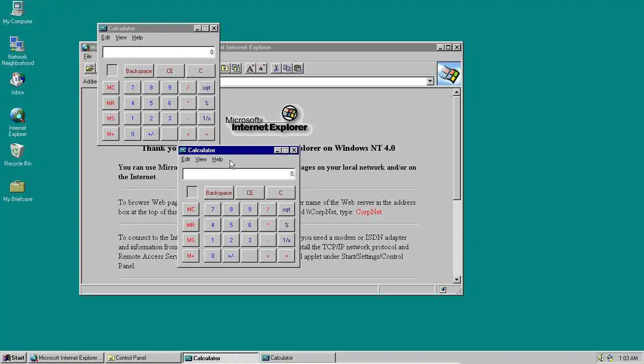Click Add to Favorites icon in Internet Explorer toolbar
The height and width of the screenshot is (364, 644).
click(x=236, y=68)
